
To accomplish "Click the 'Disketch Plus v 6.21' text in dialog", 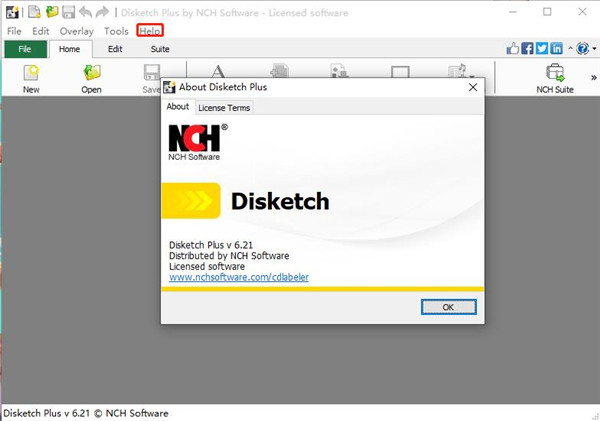I will (x=211, y=245).
